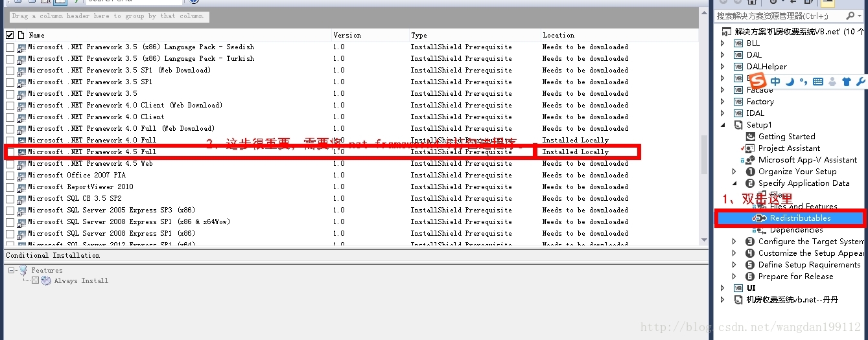This screenshot has width=868, height=340.
Task: Select the Files and Features tree item
Action: (803, 207)
